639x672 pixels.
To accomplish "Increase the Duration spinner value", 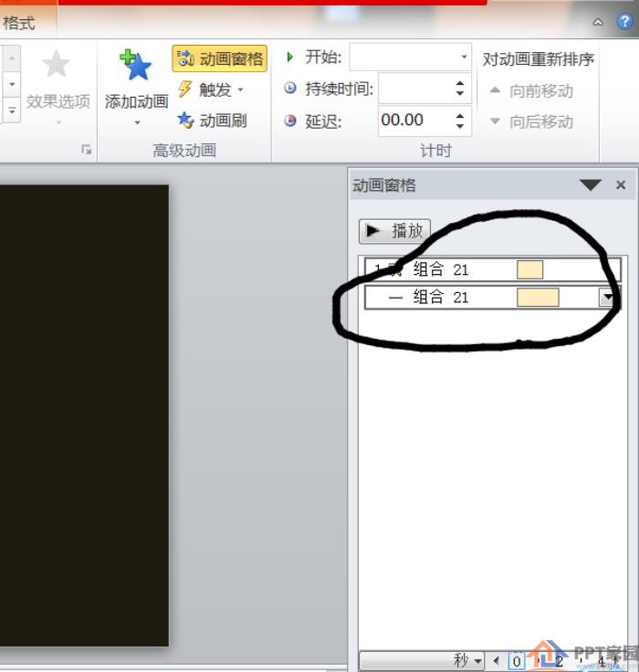I will (x=460, y=83).
